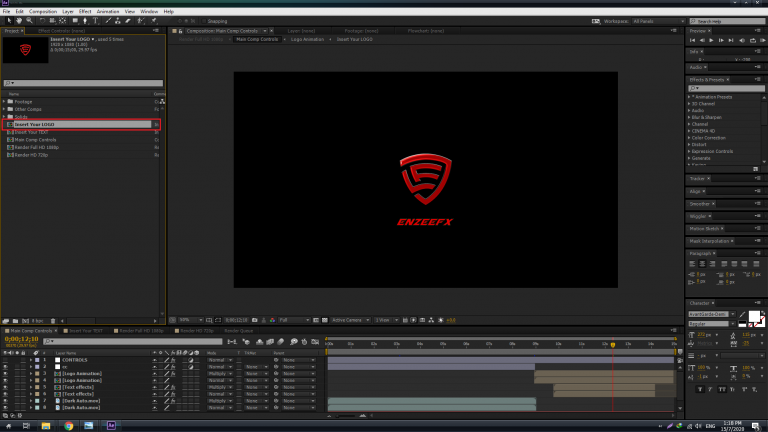
Task: Select the Eraser tool
Action: [x=128, y=21]
